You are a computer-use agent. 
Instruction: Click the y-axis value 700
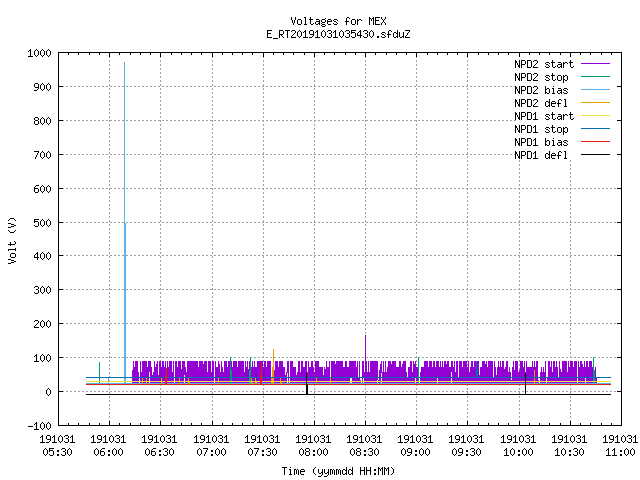click(x=42, y=155)
